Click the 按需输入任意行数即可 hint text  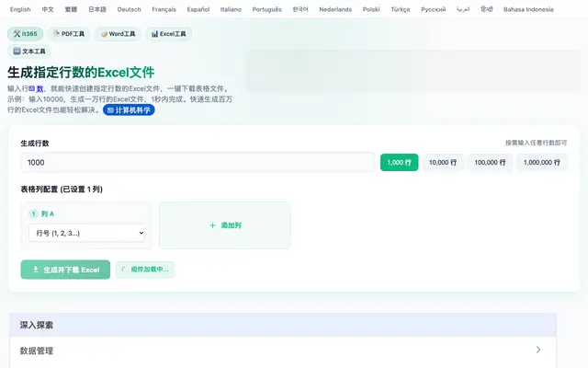536,143
